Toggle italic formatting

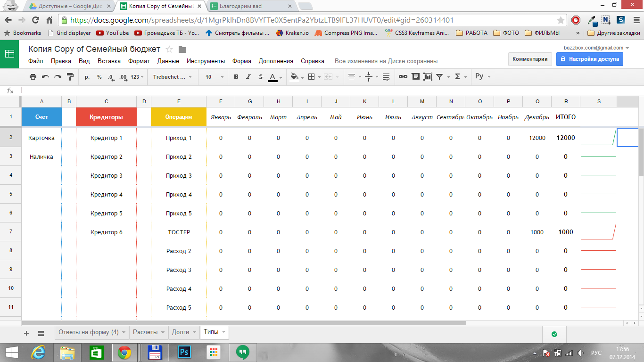tap(248, 77)
